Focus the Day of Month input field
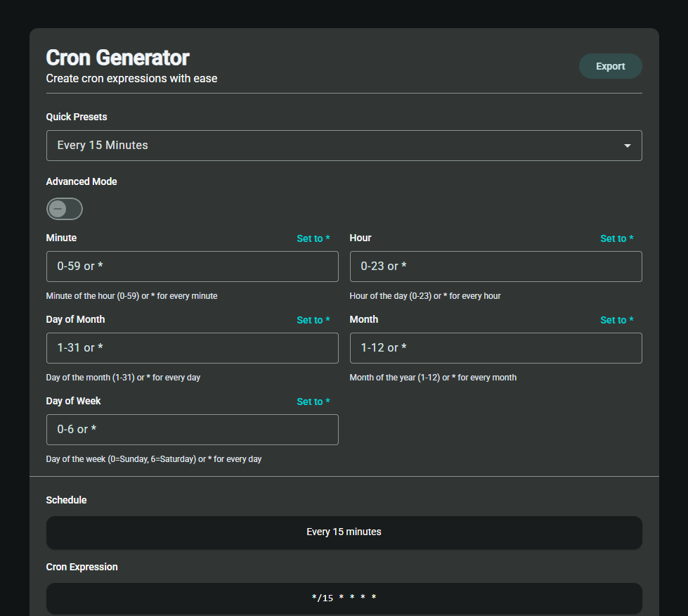This screenshot has height=616, width=688. pyautogui.click(x=192, y=348)
